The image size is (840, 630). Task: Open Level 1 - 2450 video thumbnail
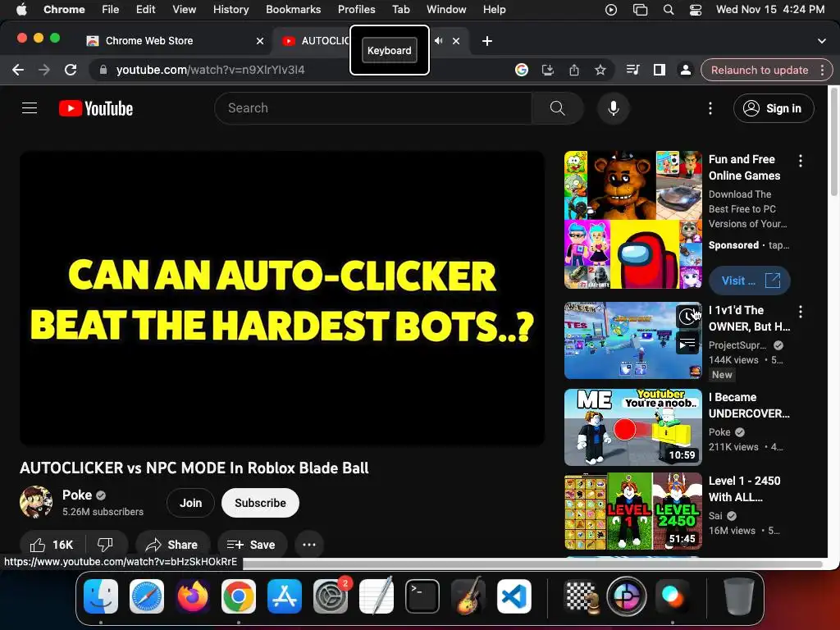pyautogui.click(x=632, y=511)
